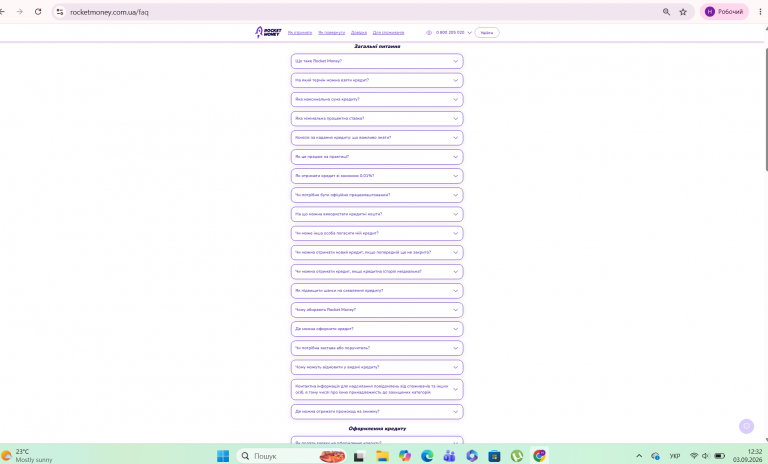Expand "Яка мінімальна процентна ставка?"
The width and height of the screenshot is (768, 464).
point(377,119)
